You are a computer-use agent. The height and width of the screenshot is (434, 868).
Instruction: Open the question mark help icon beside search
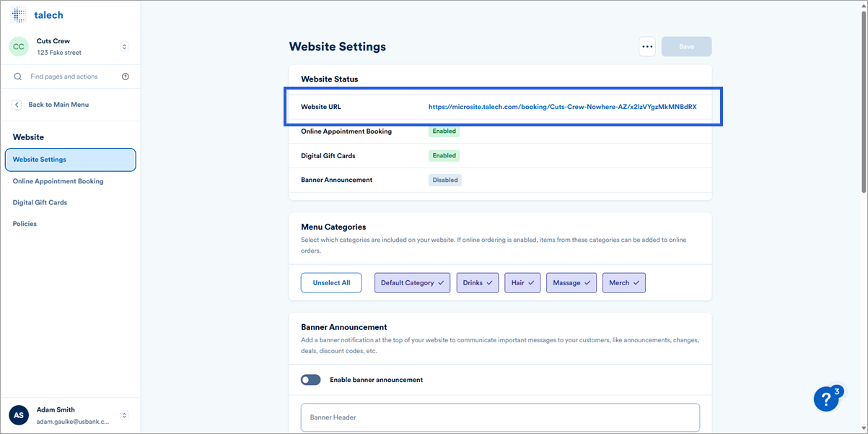point(126,76)
